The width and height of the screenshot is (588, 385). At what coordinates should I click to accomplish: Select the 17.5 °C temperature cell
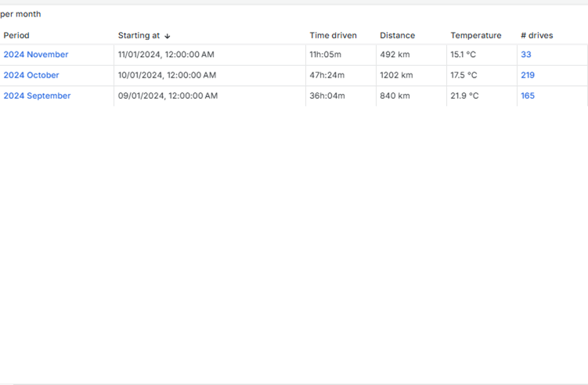(482, 75)
